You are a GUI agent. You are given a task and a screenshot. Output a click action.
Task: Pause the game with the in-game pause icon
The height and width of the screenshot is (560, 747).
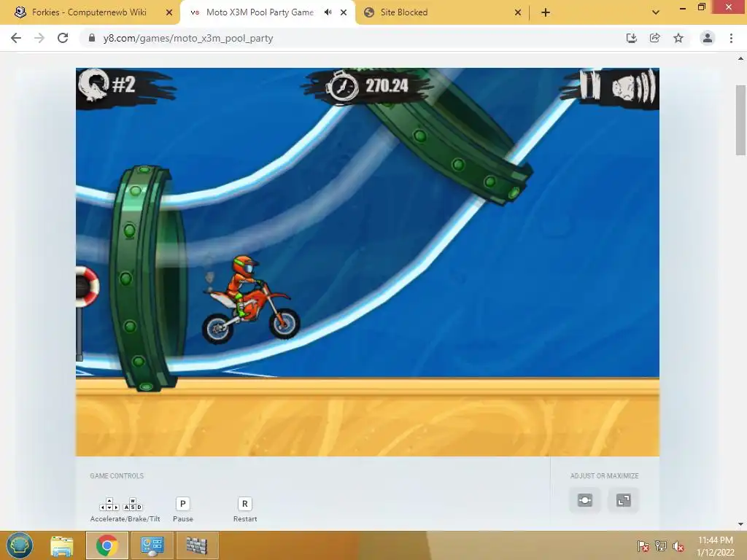(x=589, y=86)
